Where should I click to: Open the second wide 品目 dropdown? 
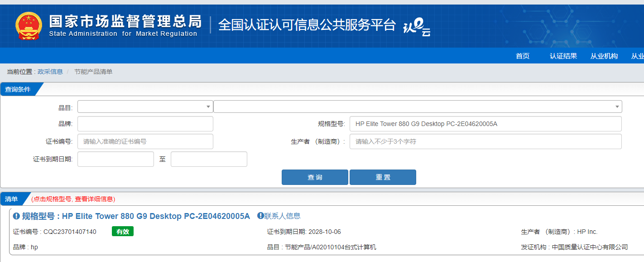point(418,107)
